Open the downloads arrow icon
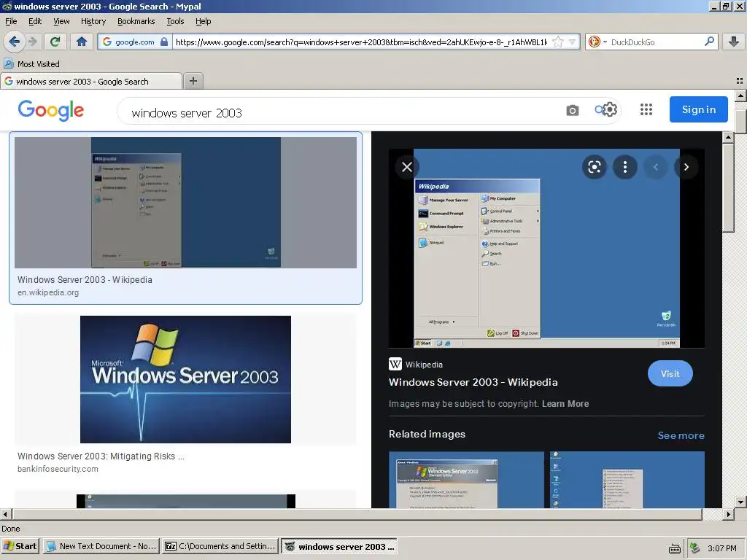 click(734, 42)
